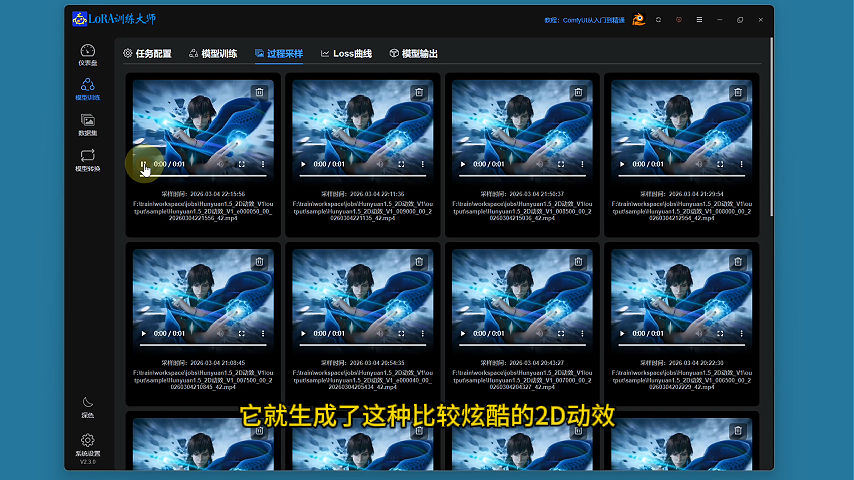Image resolution: width=854 pixels, height=480 pixels.
Task: Click the LoRA训练大师 app logo
Action: pyautogui.click(x=114, y=19)
